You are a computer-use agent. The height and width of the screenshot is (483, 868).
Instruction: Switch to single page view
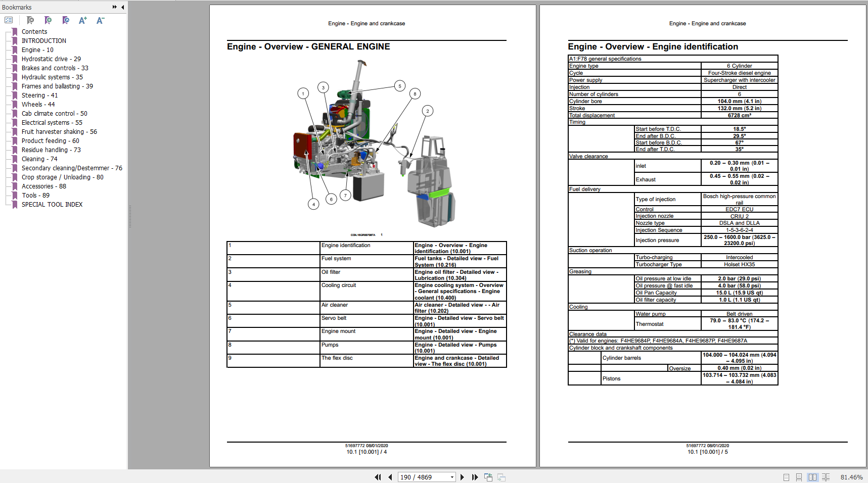pyautogui.click(x=786, y=477)
